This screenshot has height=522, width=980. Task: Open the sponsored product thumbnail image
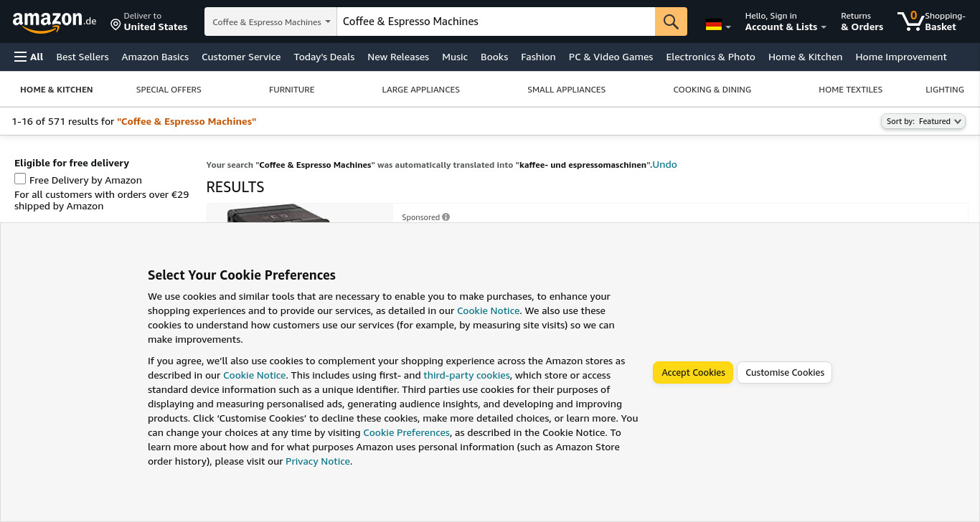[x=300, y=213]
